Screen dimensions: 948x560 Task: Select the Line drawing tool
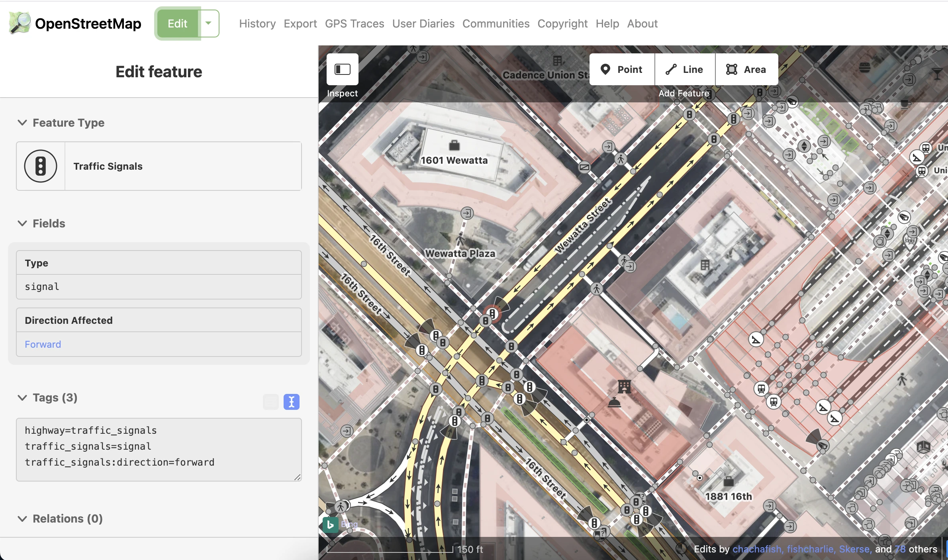point(685,69)
